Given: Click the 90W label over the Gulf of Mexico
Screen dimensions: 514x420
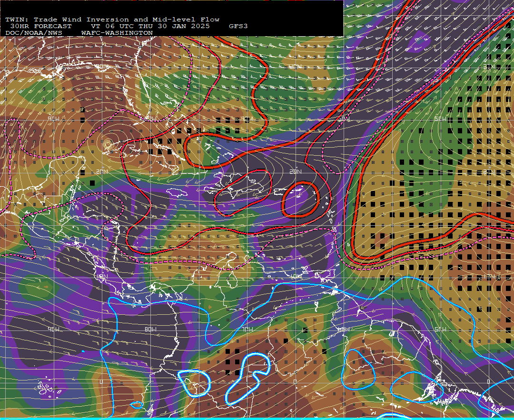Looking at the screenshot, I should 54,119.
